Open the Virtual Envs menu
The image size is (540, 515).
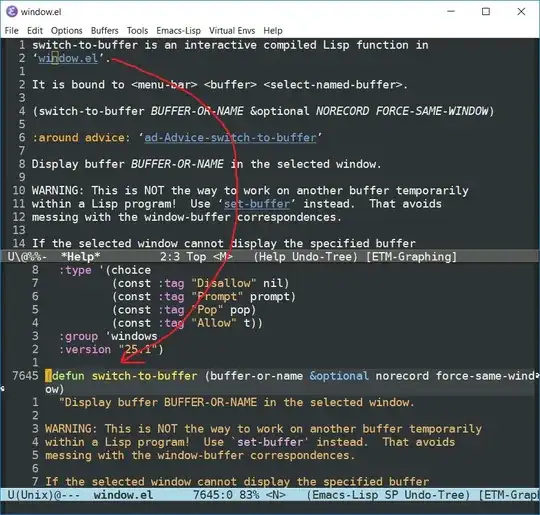232,31
